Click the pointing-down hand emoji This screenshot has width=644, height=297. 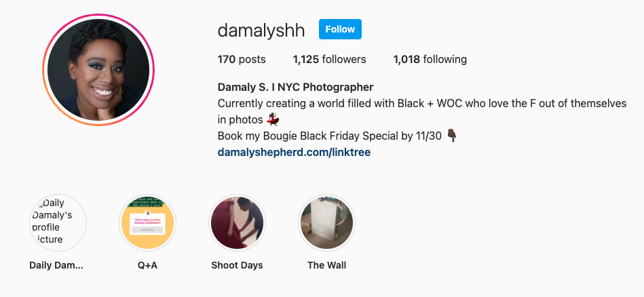pos(452,136)
